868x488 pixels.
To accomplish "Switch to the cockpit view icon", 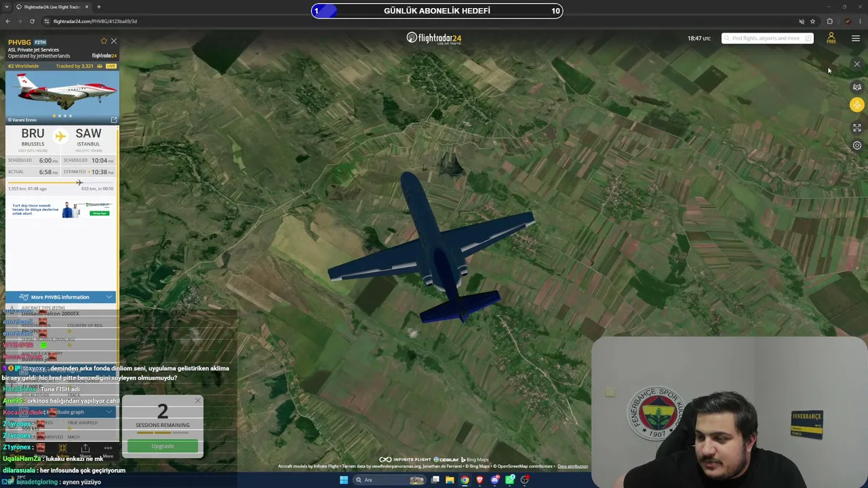I will coord(857,87).
